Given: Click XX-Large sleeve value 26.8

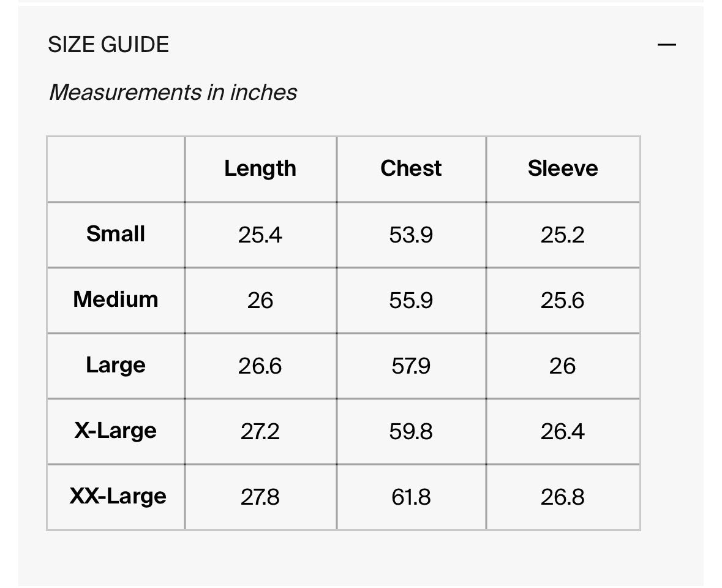Looking at the screenshot, I should 563,497.
